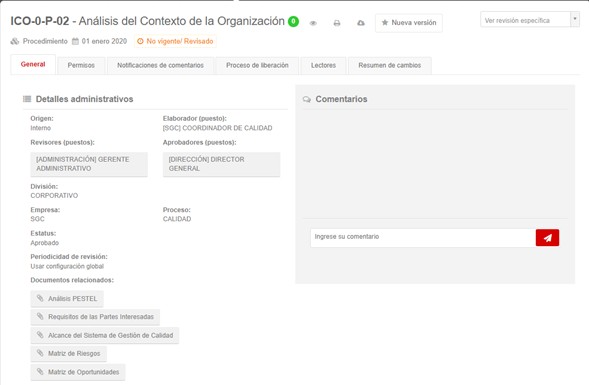Viewport: 589px width, 385px height.
Task: Open Requisitos de las Partes Interesadas document
Action: click(x=95, y=317)
